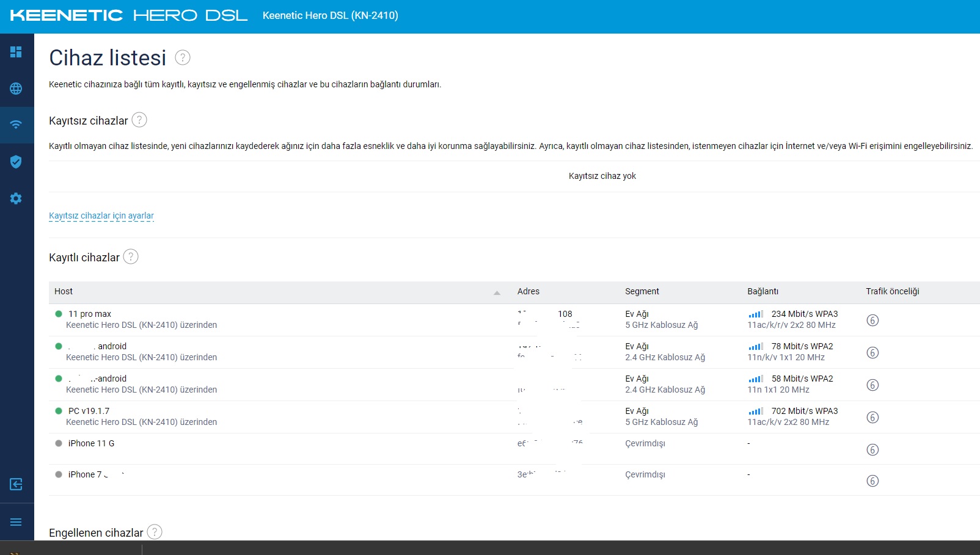Show help for Engellenen cihazlar
The height and width of the screenshot is (555, 980).
click(155, 532)
